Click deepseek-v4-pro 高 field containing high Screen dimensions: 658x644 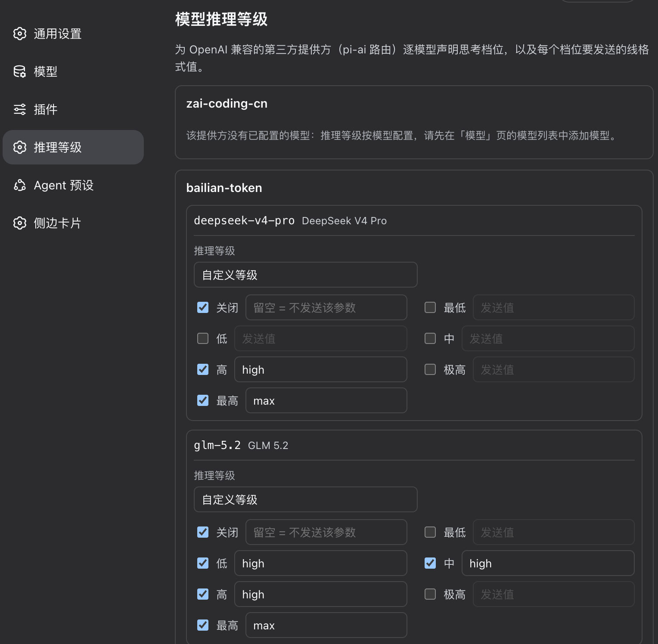click(x=321, y=369)
